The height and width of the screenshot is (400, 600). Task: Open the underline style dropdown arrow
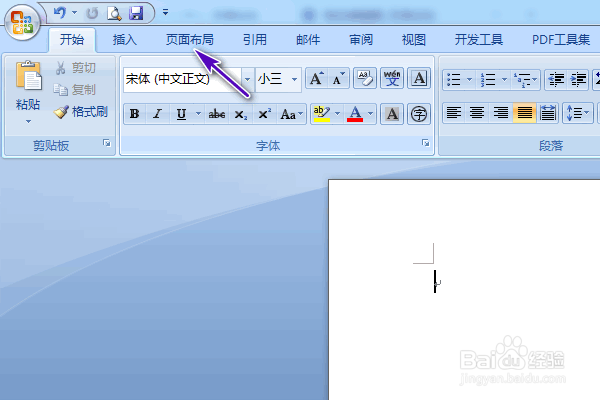198,114
